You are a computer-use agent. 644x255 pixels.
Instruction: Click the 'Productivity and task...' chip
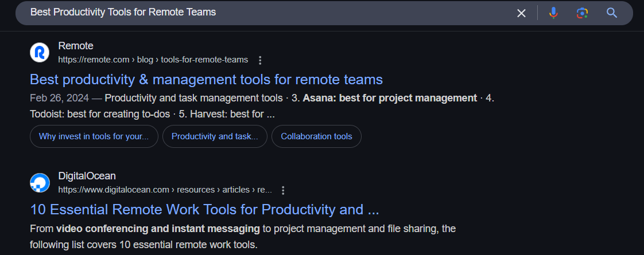(215, 136)
